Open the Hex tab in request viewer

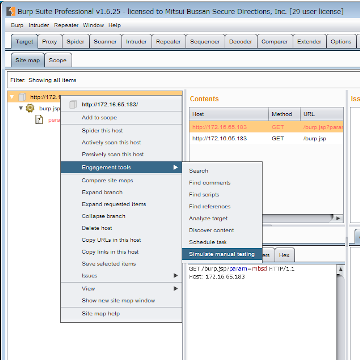click(284, 255)
